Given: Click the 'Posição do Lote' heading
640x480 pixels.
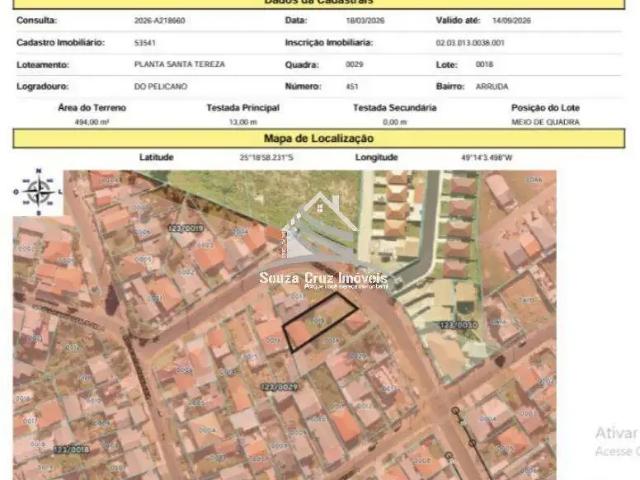Looking at the screenshot, I should coord(545,108).
